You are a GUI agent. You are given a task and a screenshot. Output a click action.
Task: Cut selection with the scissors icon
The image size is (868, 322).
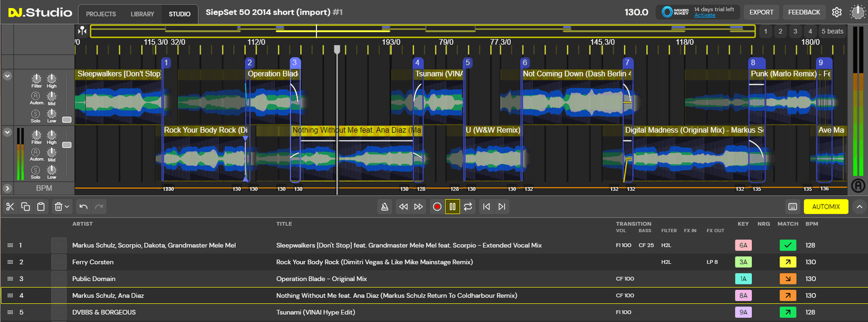(x=10, y=206)
